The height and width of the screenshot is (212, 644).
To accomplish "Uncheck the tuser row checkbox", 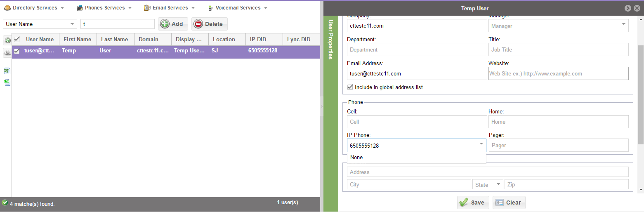I will click(17, 51).
